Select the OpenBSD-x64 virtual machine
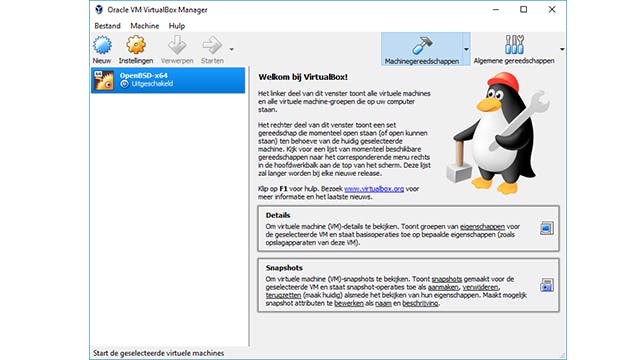 tap(168, 80)
